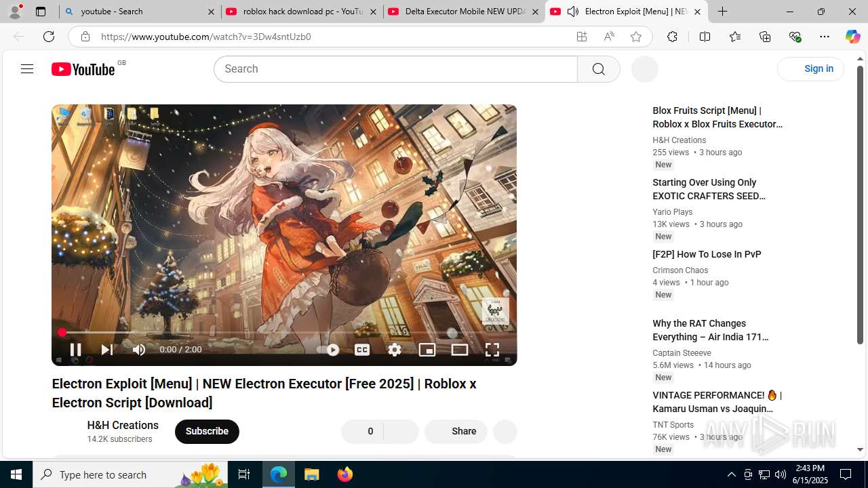
Task: Open the H&H Creations channel link
Action: [x=123, y=425]
